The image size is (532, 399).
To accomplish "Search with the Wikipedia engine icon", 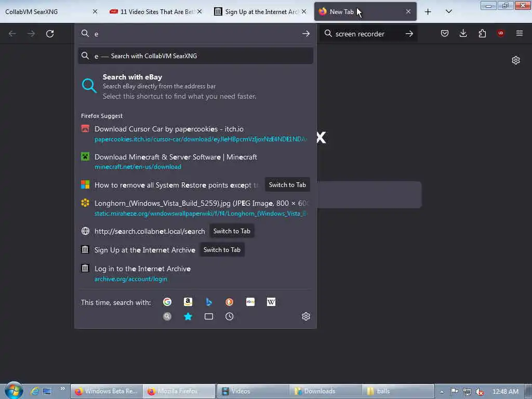I will [x=271, y=302].
